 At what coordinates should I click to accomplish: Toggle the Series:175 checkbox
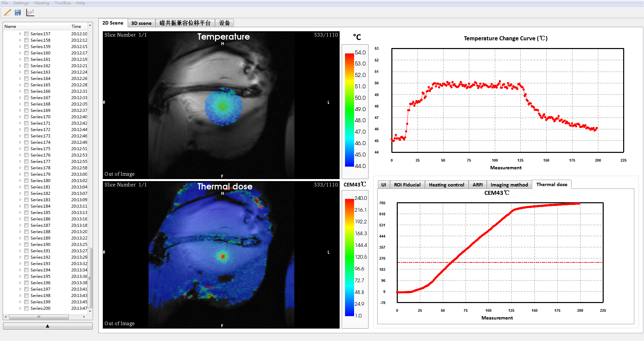click(x=26, y=149)
